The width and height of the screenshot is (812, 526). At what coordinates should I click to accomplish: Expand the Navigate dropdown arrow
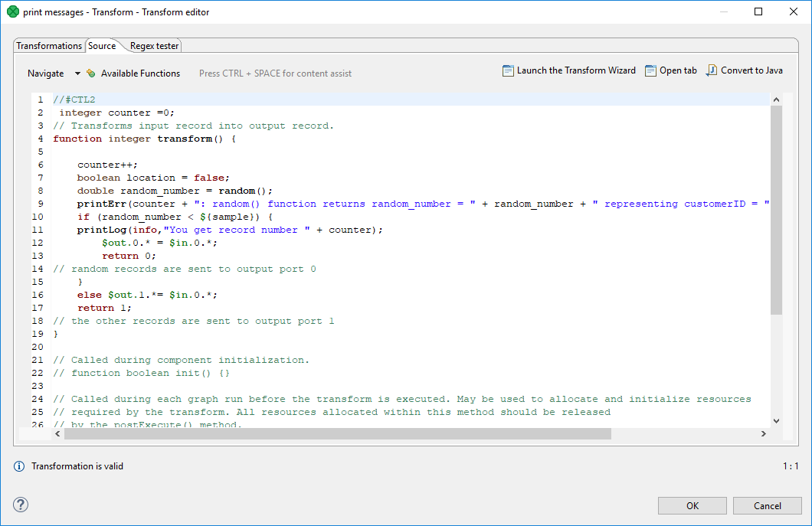click(x=77, y=74)
